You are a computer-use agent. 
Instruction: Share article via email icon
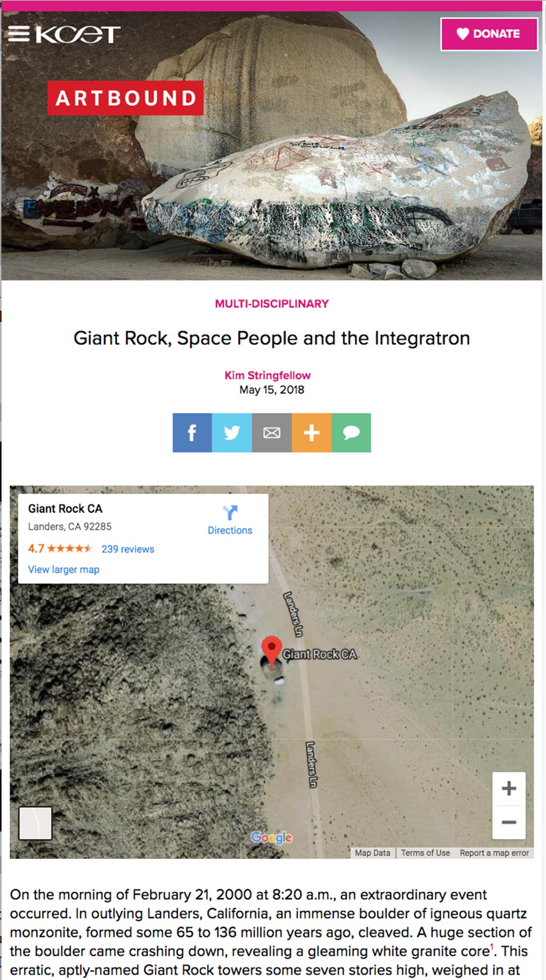272,433
